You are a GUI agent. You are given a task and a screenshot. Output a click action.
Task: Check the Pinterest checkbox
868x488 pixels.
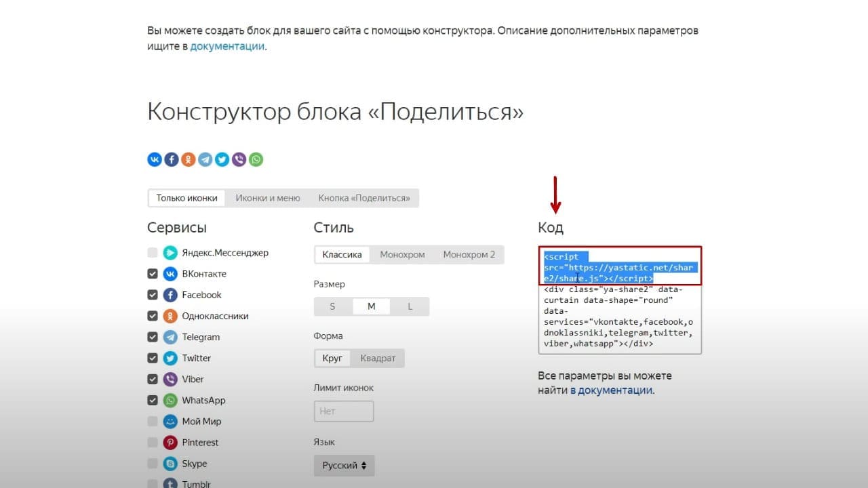tap(153, 443)
